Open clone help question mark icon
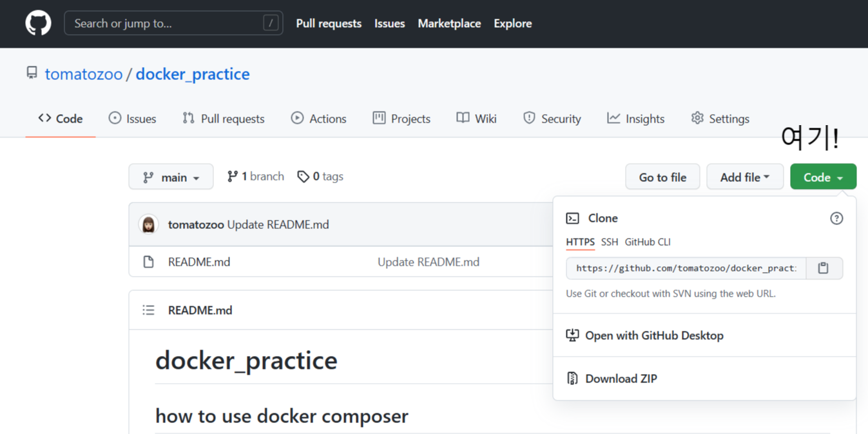 (x=836, y=218)
